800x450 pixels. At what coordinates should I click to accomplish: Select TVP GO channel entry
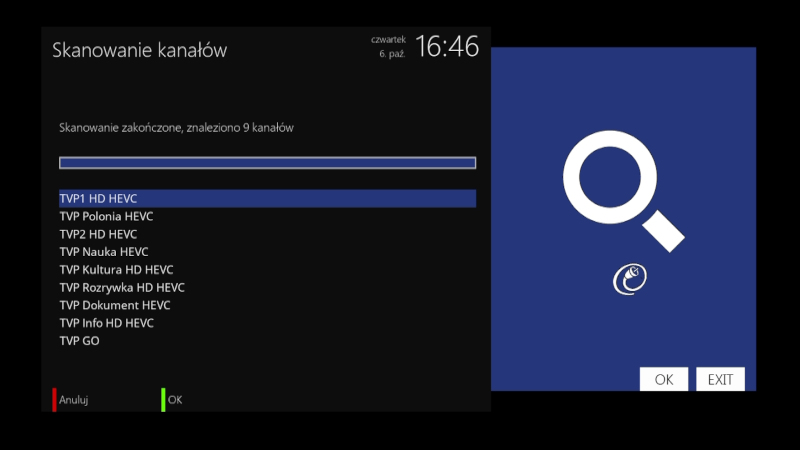pos(267,341)
